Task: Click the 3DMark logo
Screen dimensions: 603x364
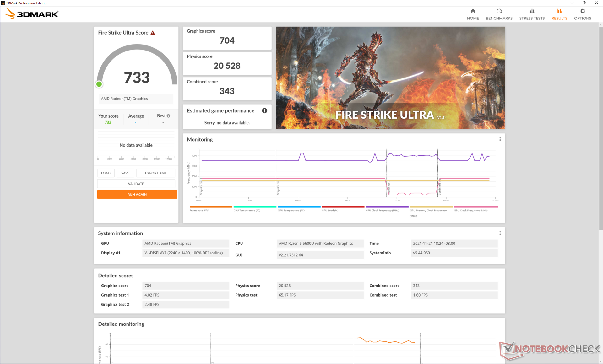Action: [x=32, y=14]
